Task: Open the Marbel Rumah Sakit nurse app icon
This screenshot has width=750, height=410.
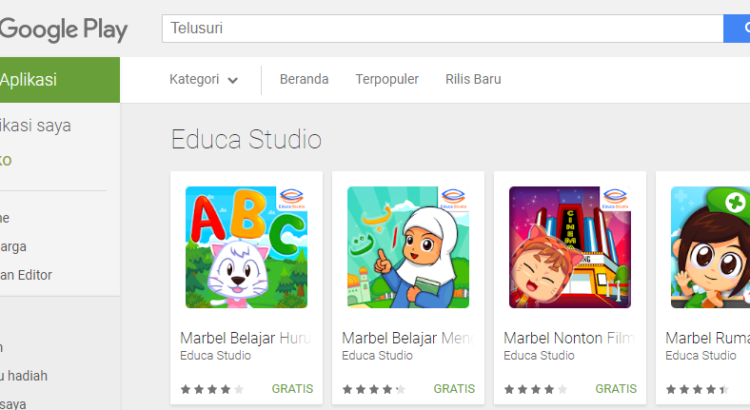Action: coord(710,247)
